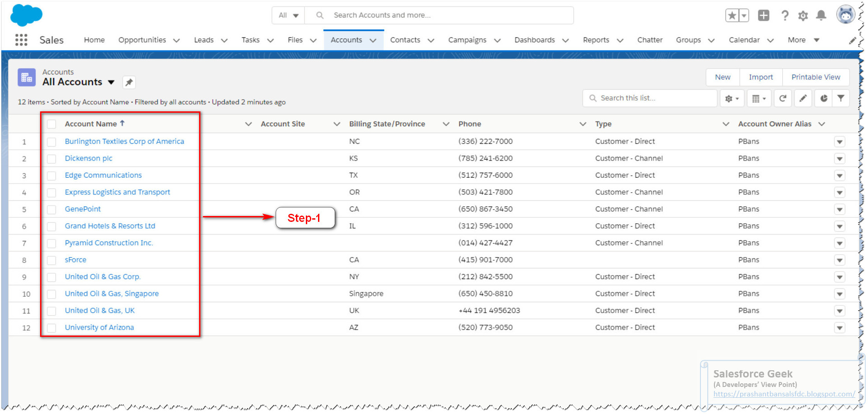The width and height of the screenshot is (868, 414).
Task: Open the Setup gear icon in header
Action: [803, 16]
